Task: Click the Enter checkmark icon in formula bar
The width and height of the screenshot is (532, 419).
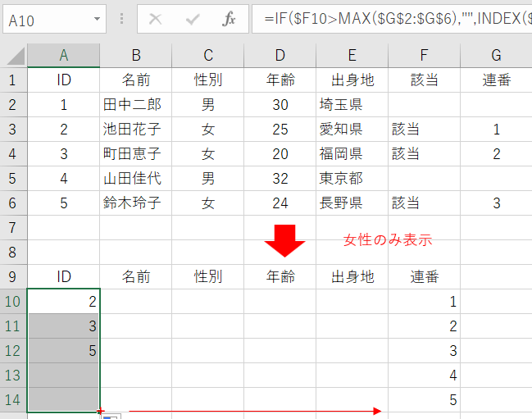Action: [x=193, y=18]
